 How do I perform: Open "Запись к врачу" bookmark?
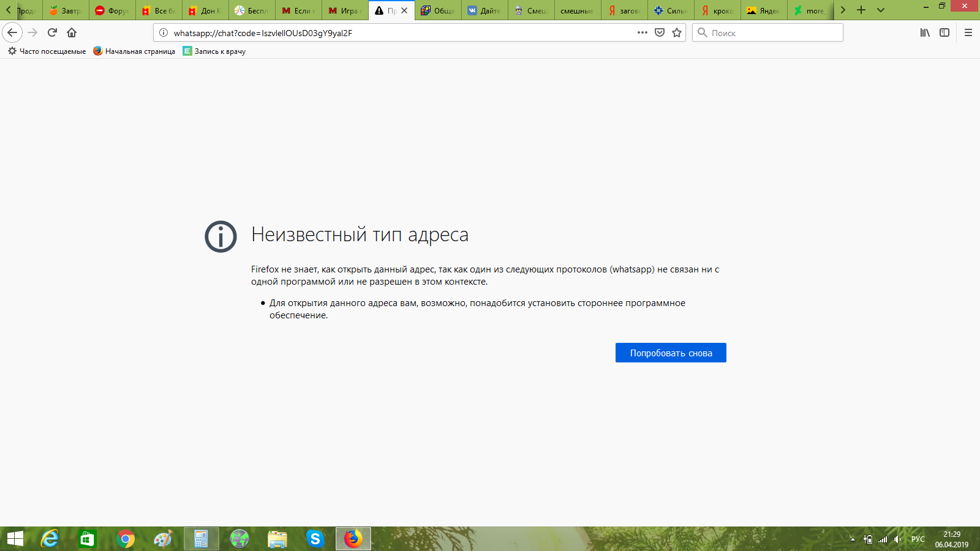(214, 51)
